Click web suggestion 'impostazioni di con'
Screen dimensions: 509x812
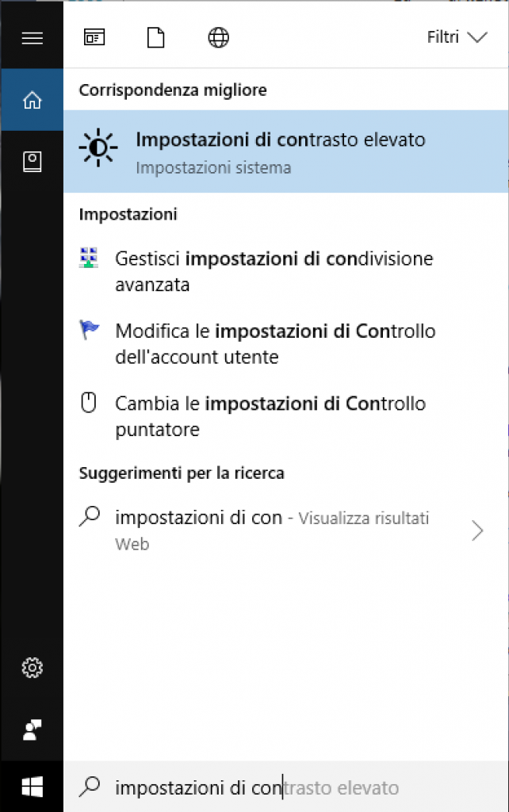click(x=198, y=519)
